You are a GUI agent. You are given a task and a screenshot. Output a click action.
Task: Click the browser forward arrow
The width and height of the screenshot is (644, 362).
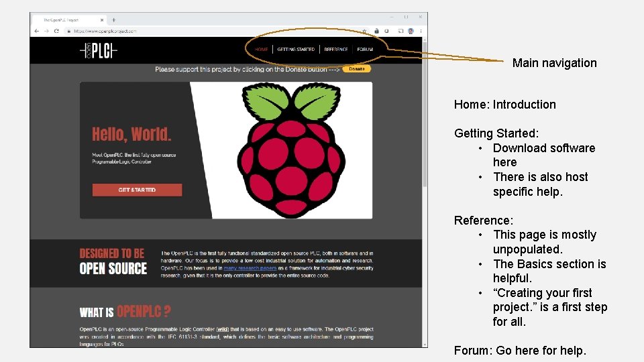point(46,32)
